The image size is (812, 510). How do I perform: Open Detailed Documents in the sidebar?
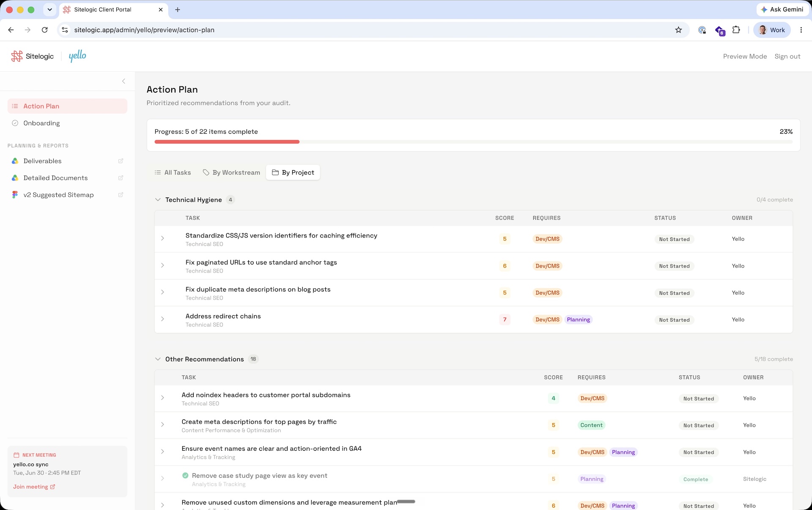tap(67, 178)
